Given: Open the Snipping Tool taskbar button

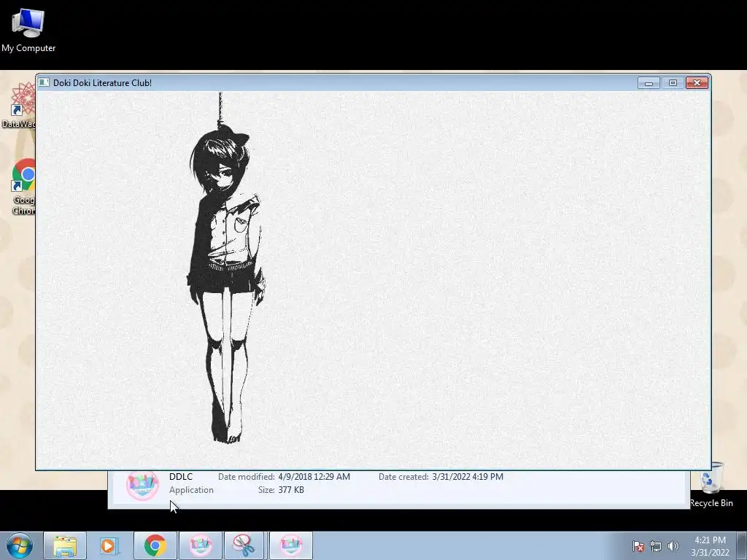Looking at the screenshot, I should (x=244, y=545).
